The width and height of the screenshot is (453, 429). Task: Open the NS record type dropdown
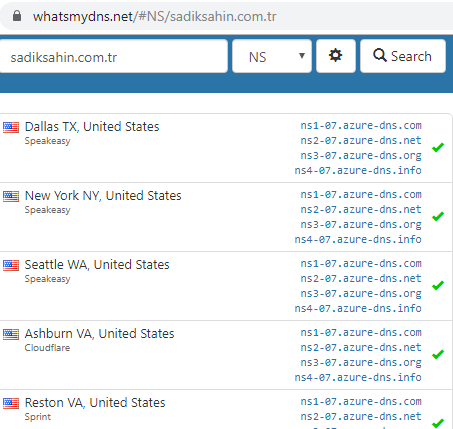[272, 56]
